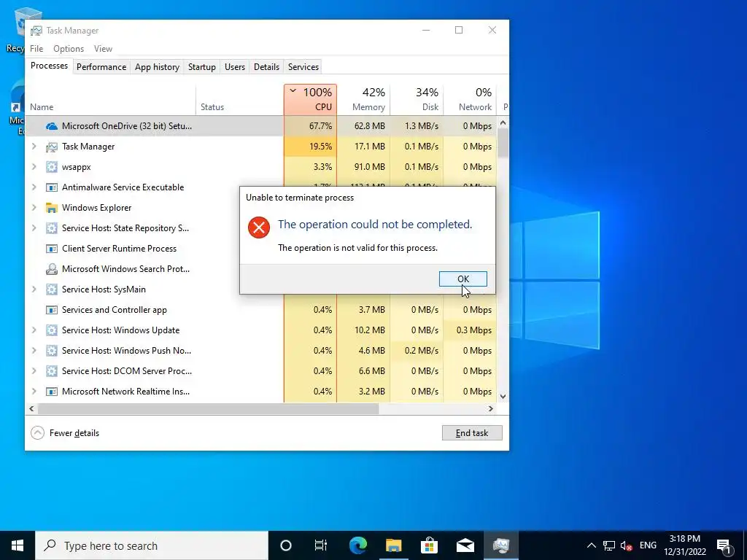Image resolution: width=747 pixels, height=560 pixels.
Task: Click the Antimalware Service Executable icon
Action: [52, 187]
